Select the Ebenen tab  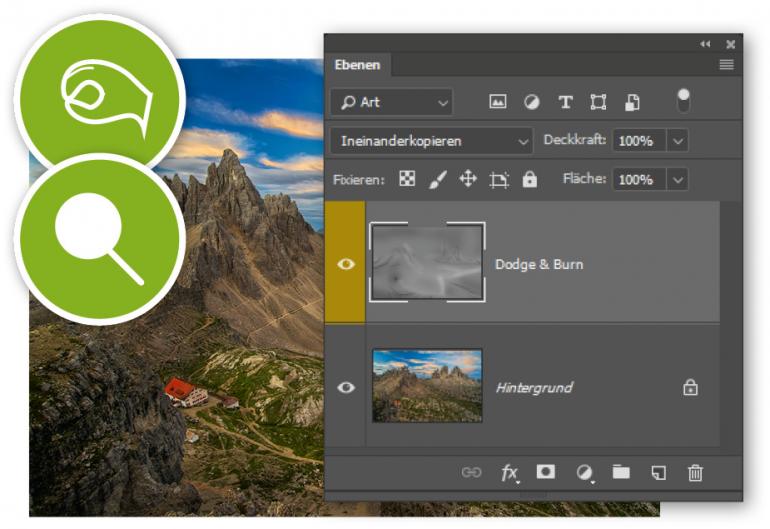(358, 65)
